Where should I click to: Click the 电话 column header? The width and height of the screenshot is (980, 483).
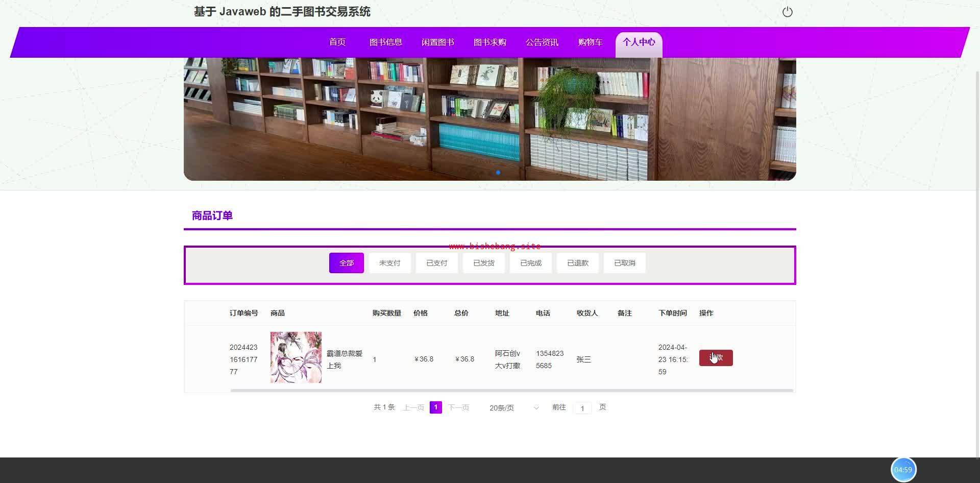click(x=543, y=313)
